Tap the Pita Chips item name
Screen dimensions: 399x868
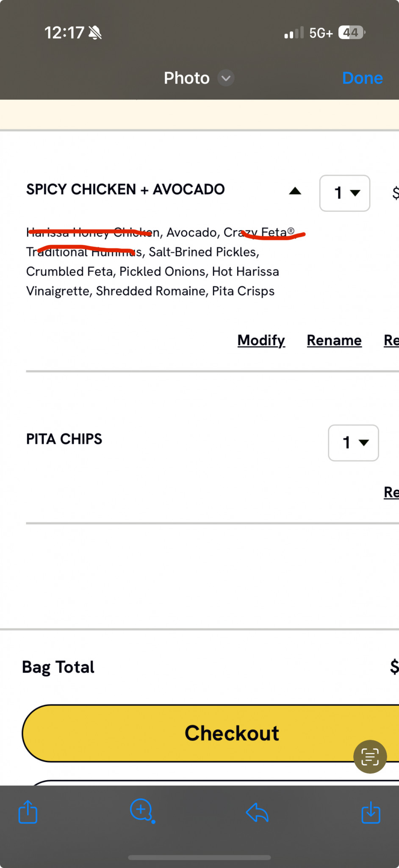[x=64, y=439]
